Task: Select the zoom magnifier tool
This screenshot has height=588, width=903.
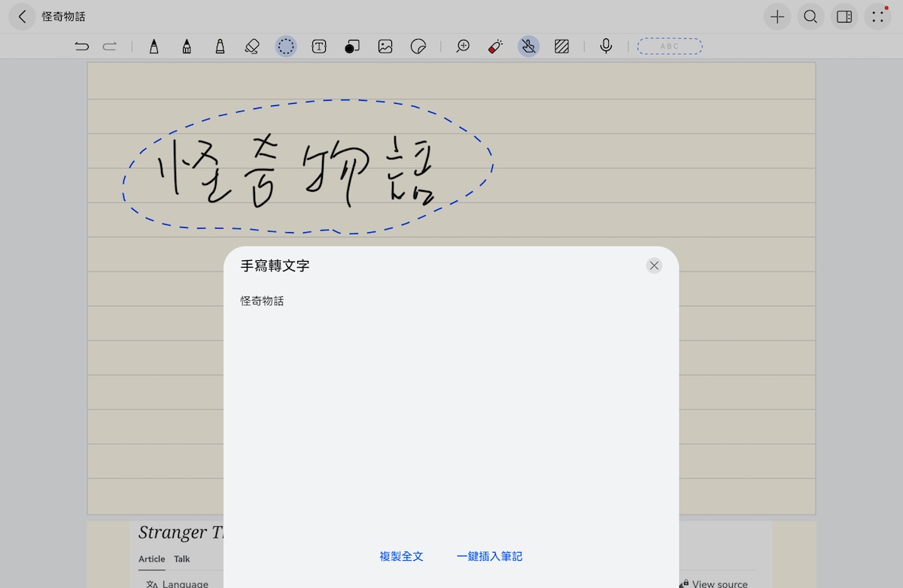Action: (x=463, y=47)
